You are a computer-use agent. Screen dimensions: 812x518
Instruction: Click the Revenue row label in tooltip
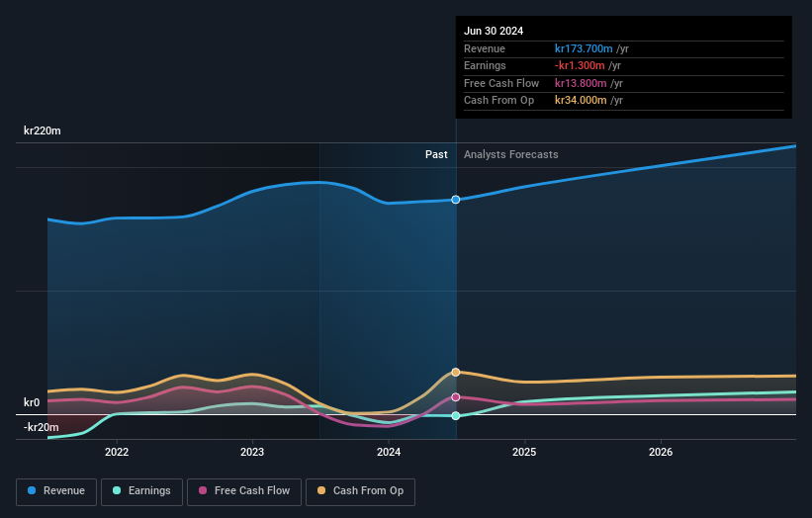click(x=485, y=48)
